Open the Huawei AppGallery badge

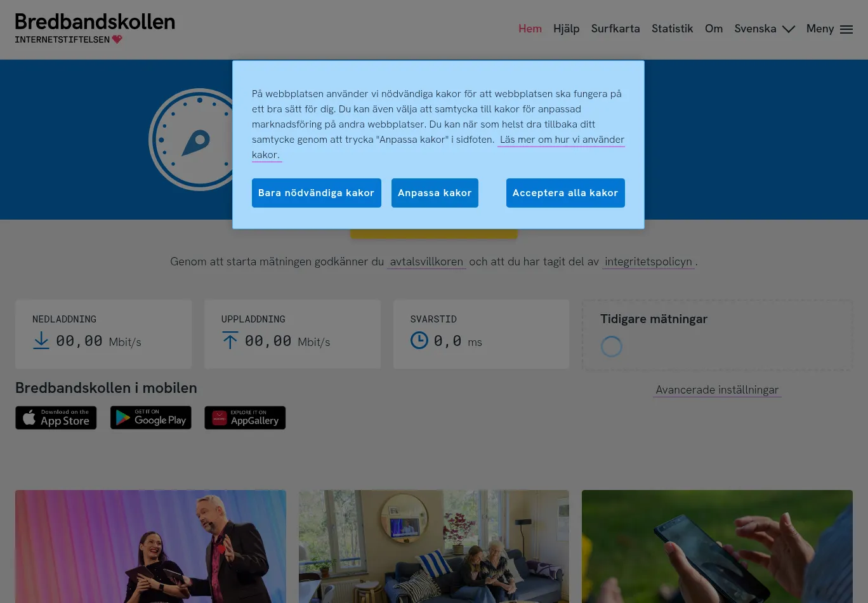click(x=245, y=418)
